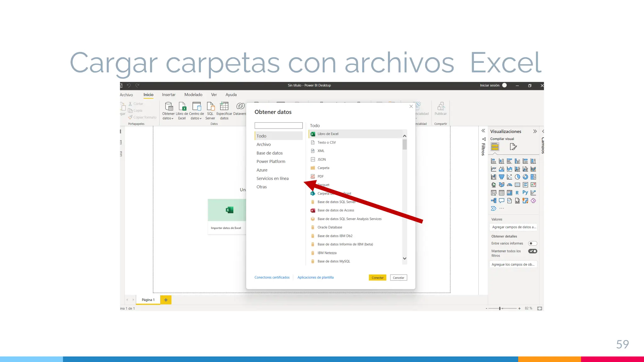644x362 pixels.
Task: Click the Dataverse ribbon icon
Action: pos(240,106)
